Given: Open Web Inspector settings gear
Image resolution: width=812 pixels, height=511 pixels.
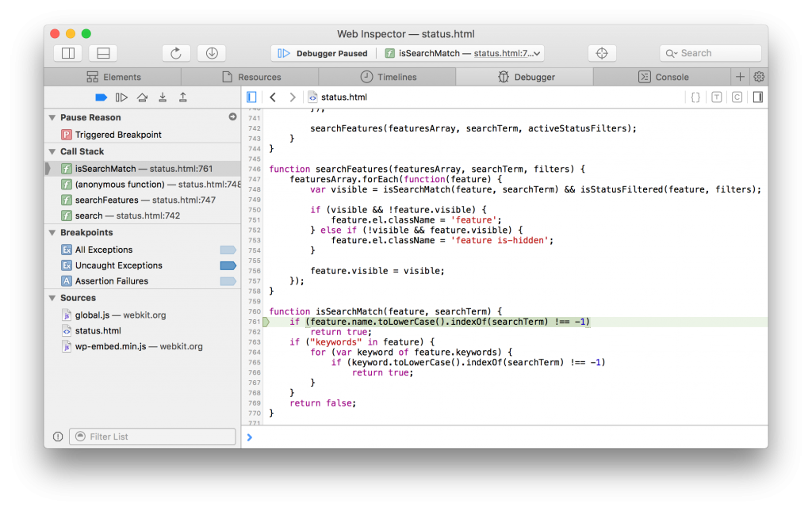Looking at the screenshot, I should click(759, 77).
